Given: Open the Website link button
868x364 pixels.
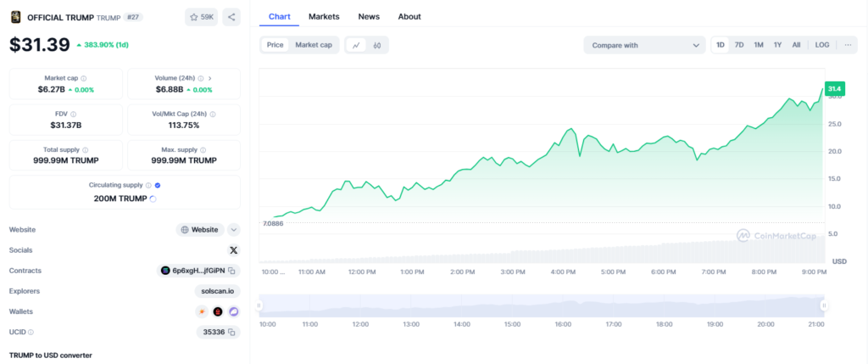Looking at the screenshot, I should point(200,230).
